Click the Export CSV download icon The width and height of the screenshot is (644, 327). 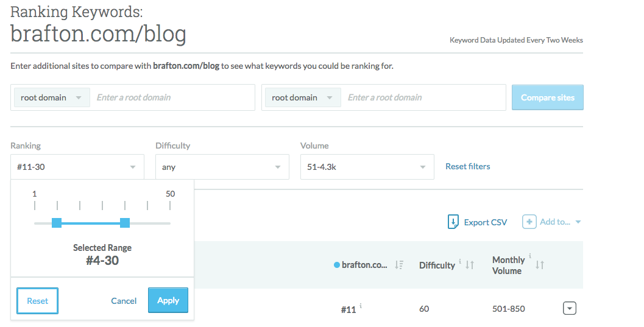[x=453, y=222]
